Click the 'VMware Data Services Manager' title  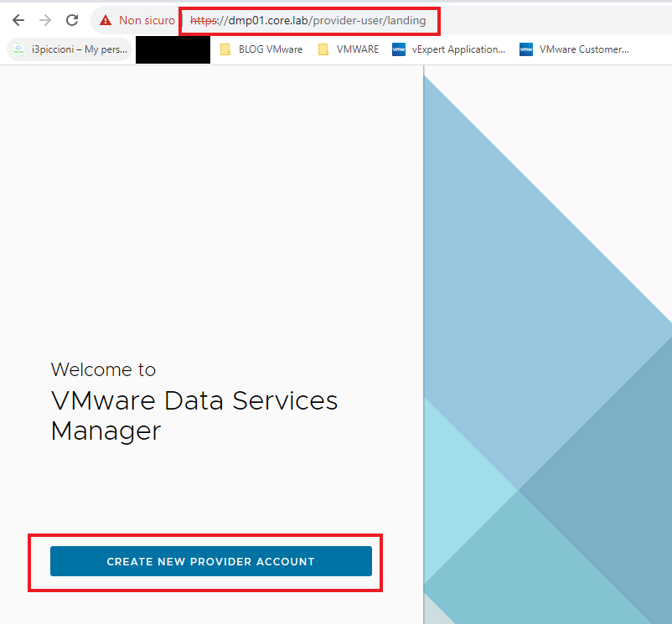tap(194, 415)
